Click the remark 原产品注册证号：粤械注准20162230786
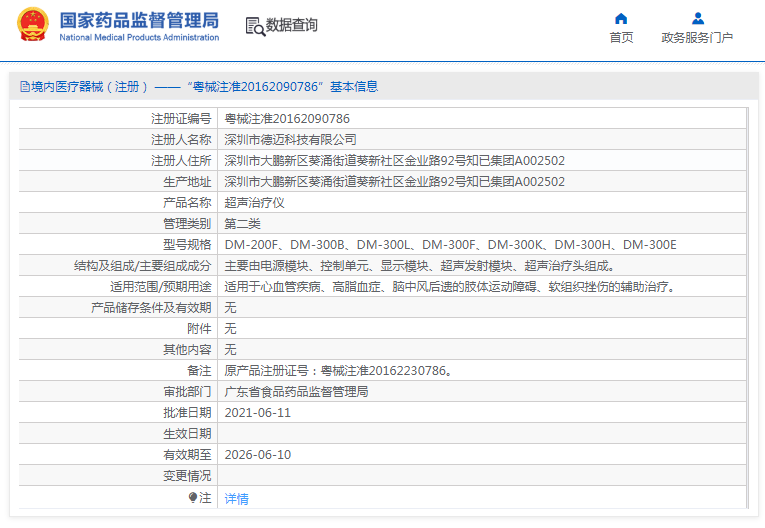This screenshot has height=528, width=765. (338, 370)
